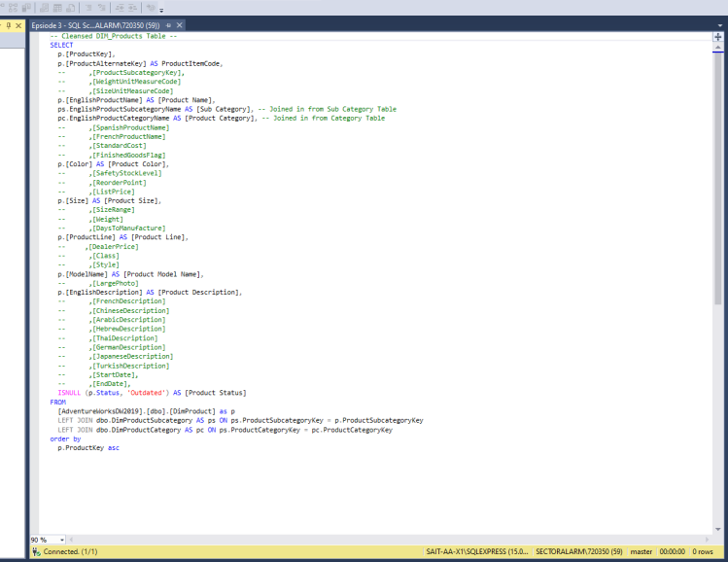Image resolution: width=728 pixels, height=562 pixels.
Task: Click the commented [DaysToManufacture] line
Action: tap(112, 228)
